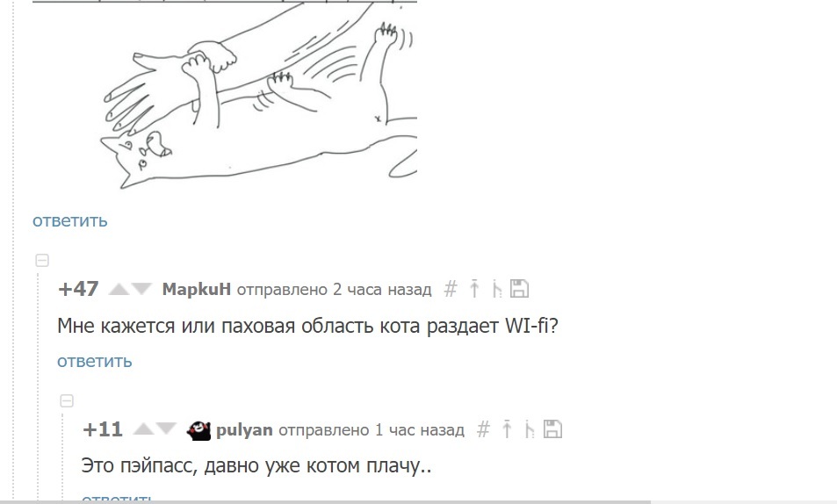Open permalink hash of МаркиН's comment
This screenshot has height=504, width=837.
tap(451, 289)
